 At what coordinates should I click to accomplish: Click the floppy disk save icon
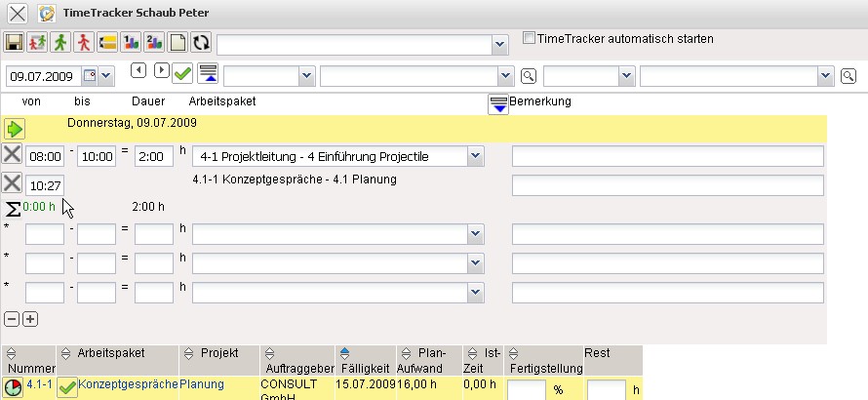(x=15, y=42)
